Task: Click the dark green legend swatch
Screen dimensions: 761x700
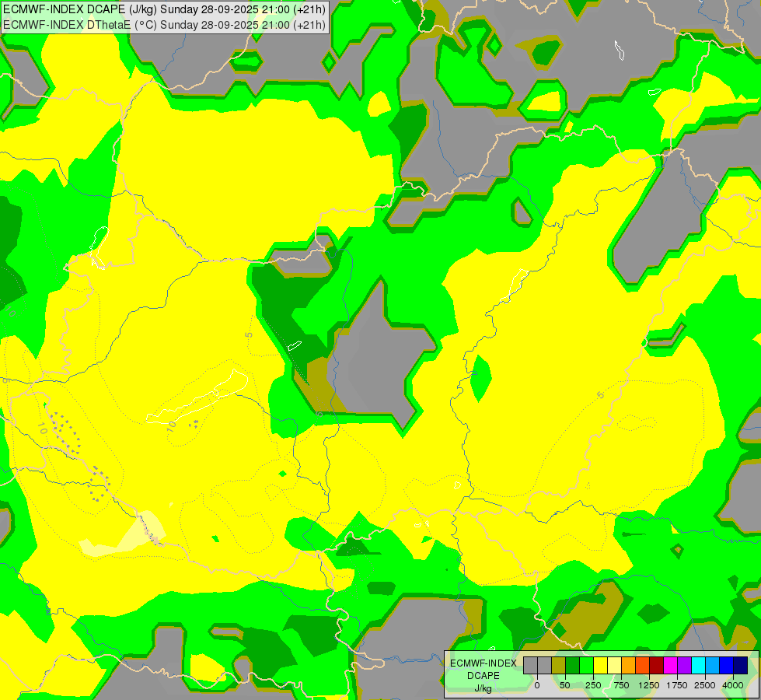Action: (x=573, y=665)
